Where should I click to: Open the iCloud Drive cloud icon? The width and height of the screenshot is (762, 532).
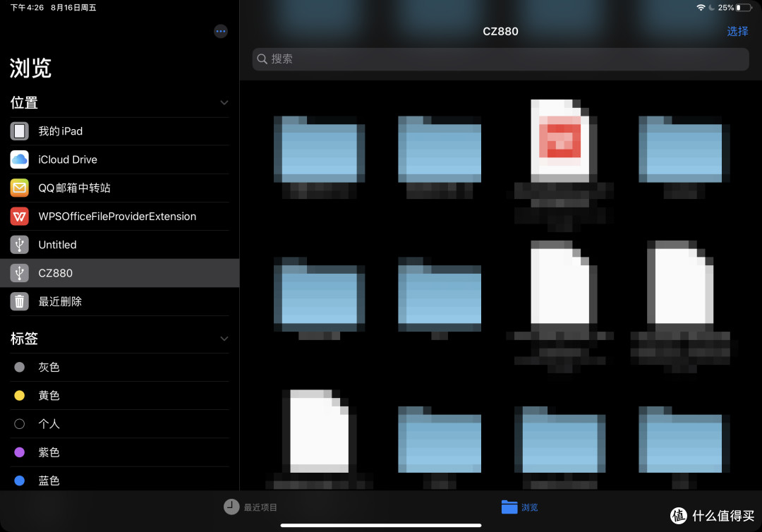pos(20,159)
